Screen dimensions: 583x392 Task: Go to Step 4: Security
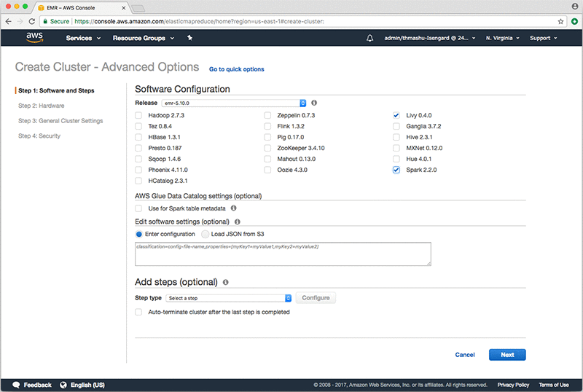tap(39, 136)
